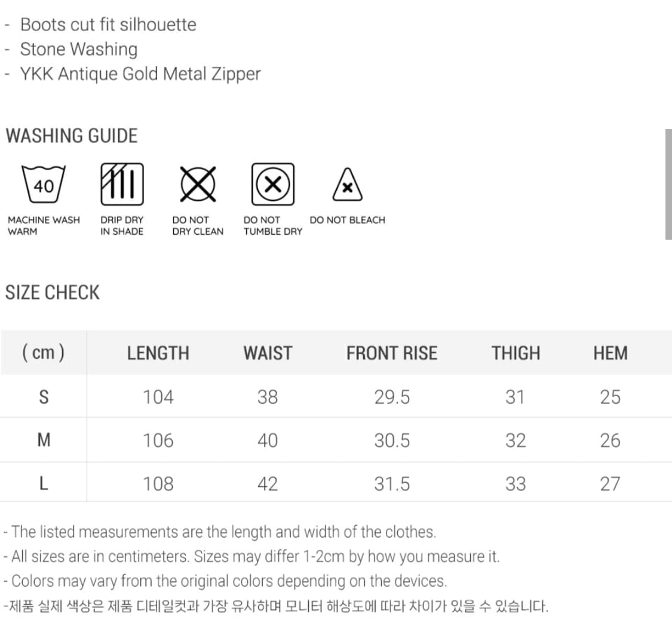This screenshot has width=672, height=631.
Task: Select the size S row label
Action: point(43,397)
